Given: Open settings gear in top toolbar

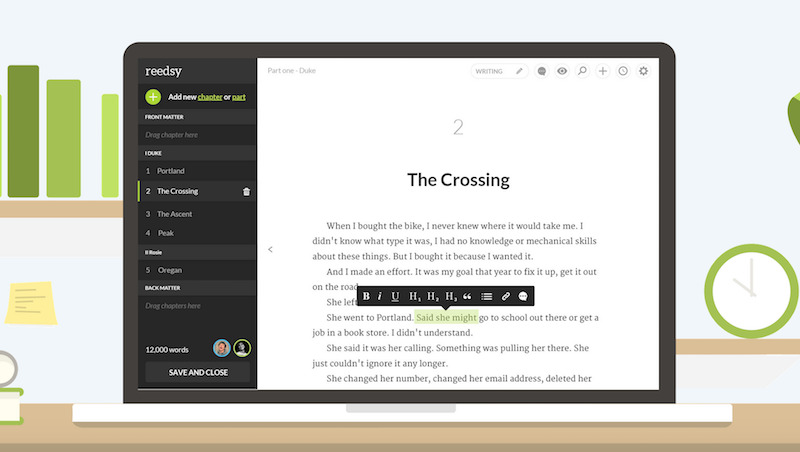Looking at the screenshot, I should (643, 71).
